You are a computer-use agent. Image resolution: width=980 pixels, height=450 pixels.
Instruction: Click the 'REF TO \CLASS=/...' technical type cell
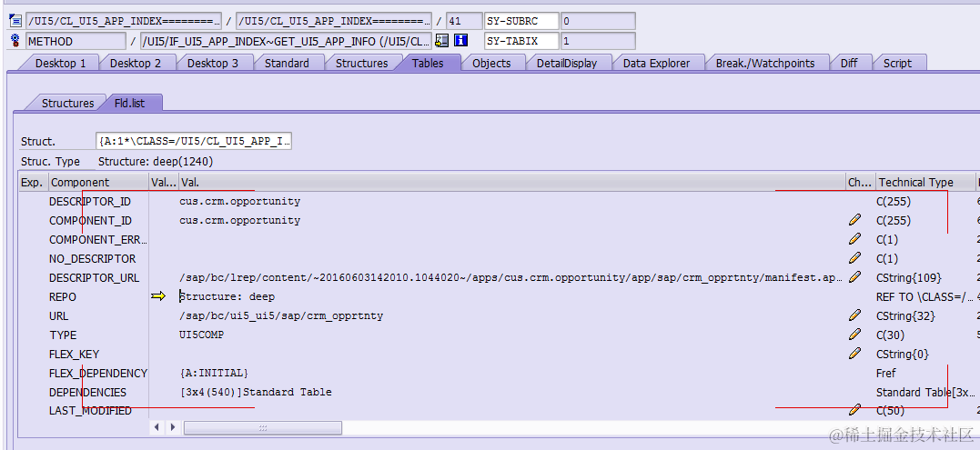(925, 297)
